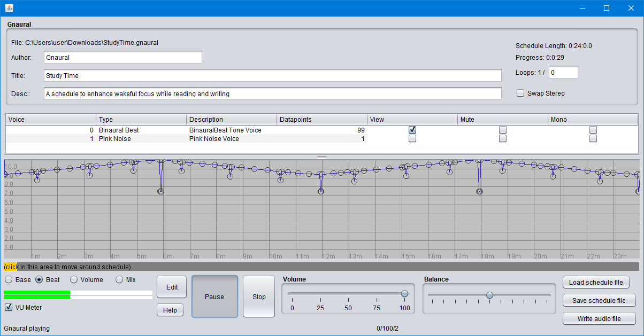Click the VU meter level bar
This screenshot has height=336, width=644.
[x=78, y=295]
